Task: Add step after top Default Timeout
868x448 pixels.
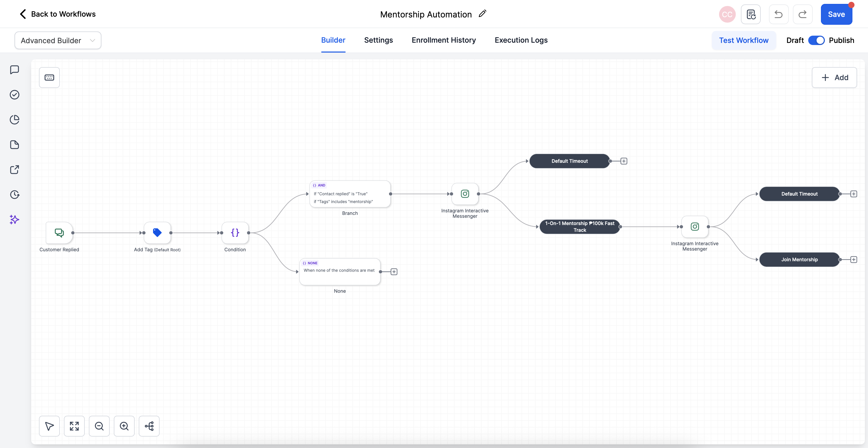Action: 624,161
